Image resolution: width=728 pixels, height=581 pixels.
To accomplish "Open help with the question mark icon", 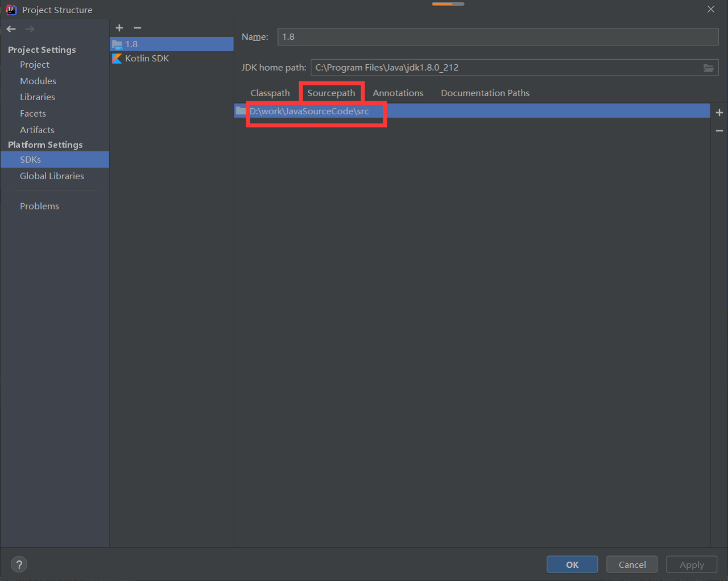I will pos(19,564).
